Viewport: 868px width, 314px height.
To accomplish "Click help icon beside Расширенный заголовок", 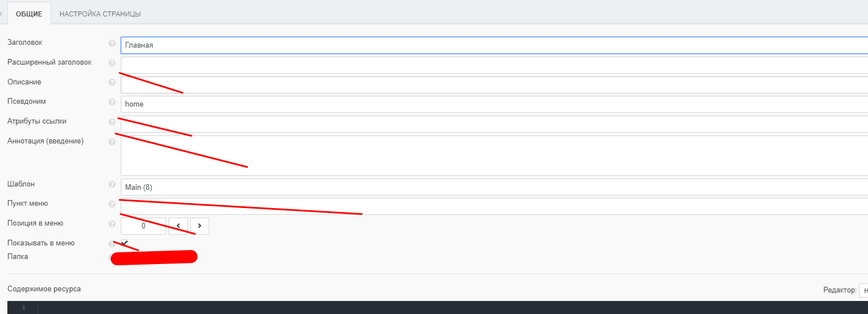I will [112, 63].
